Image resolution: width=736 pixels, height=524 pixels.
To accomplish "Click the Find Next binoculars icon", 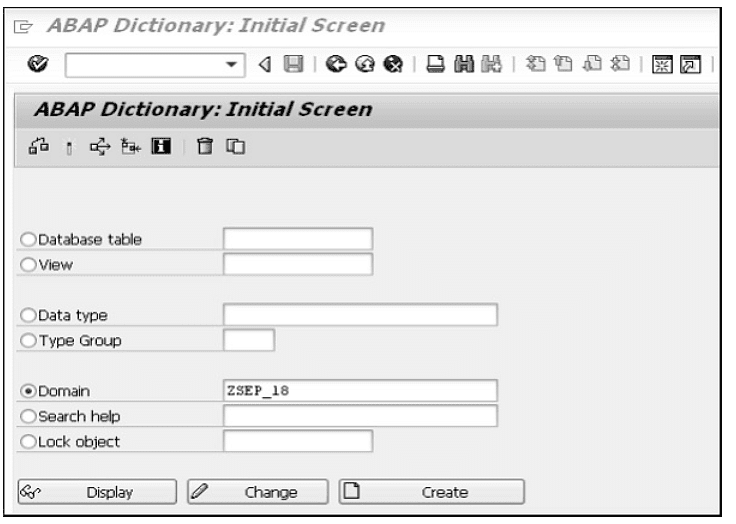I will (x=491, y=64).
